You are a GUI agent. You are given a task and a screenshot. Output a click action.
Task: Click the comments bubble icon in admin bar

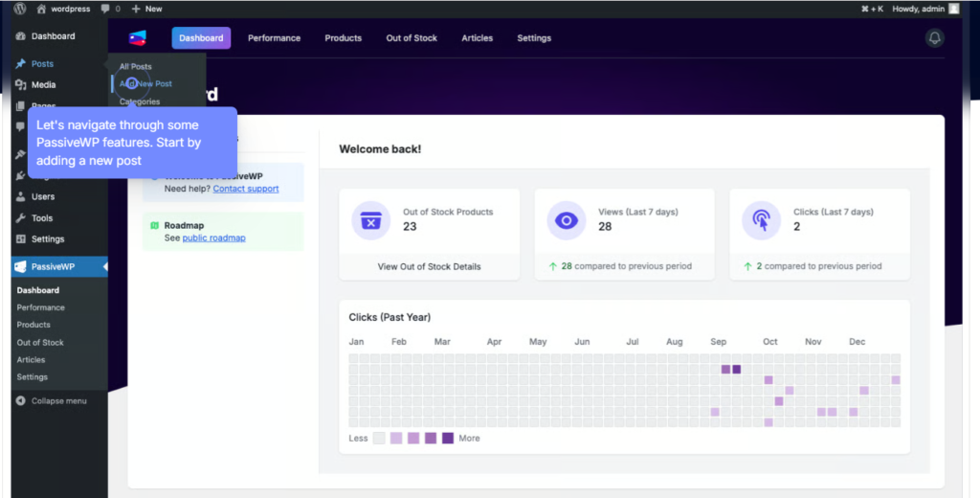(105, 9)
